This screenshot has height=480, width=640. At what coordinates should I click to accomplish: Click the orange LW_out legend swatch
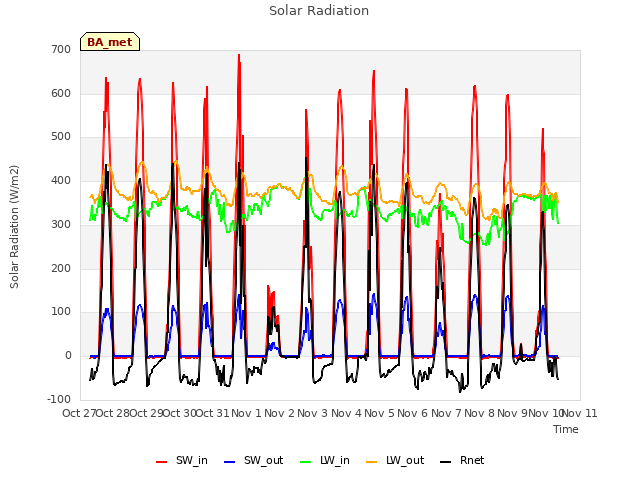(x=372, y=462)
